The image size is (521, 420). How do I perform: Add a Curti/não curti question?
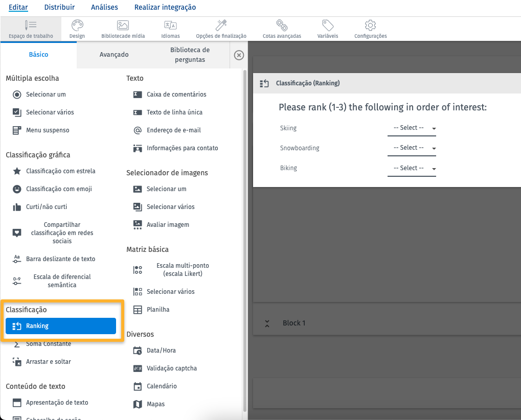[x=40, y=207]
